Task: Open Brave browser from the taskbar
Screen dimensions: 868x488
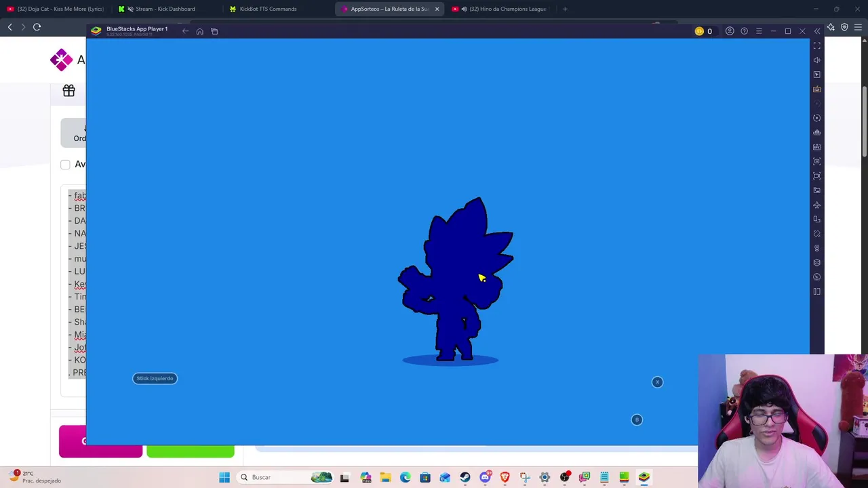Action: click(x=505, y=477)
